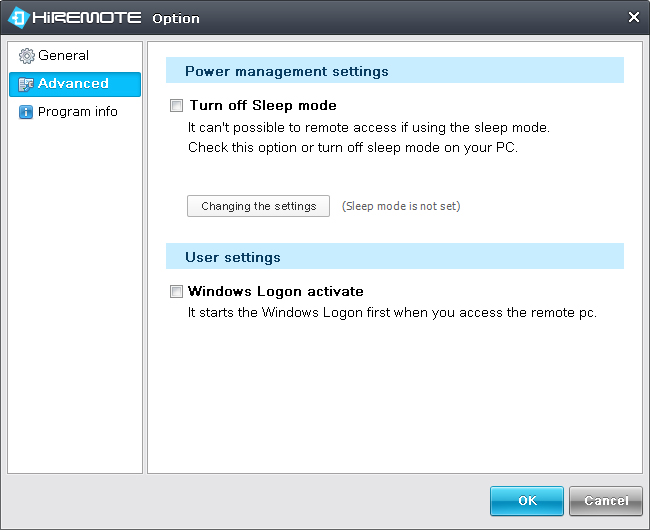
Task: Click the 'Windows Logon activate' label text
Action: tap(276, 291)
